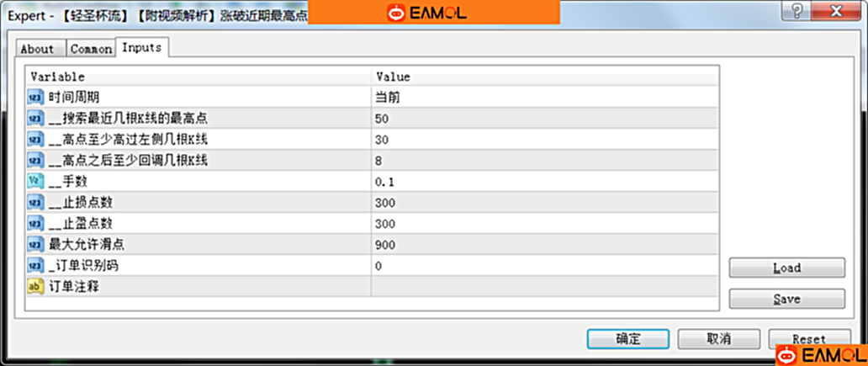Screen dimensions: 868x366
Task: Click the double-type icon beside 手数
Action: tap(34, 182)
